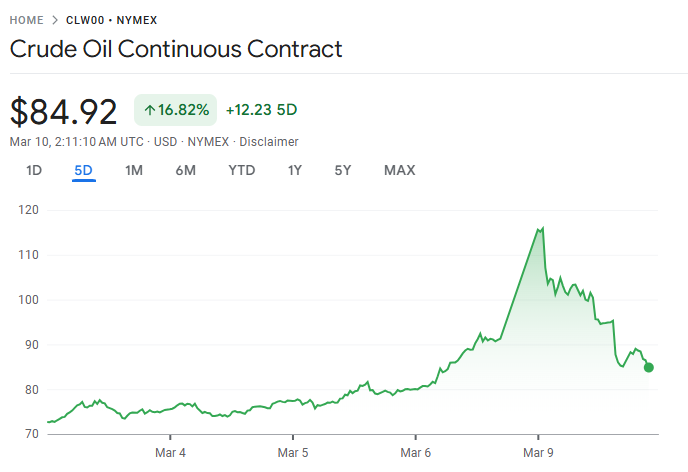Click the Mar 6 date marker
This screenshot has height=472, width=688.
pos(416,453)
